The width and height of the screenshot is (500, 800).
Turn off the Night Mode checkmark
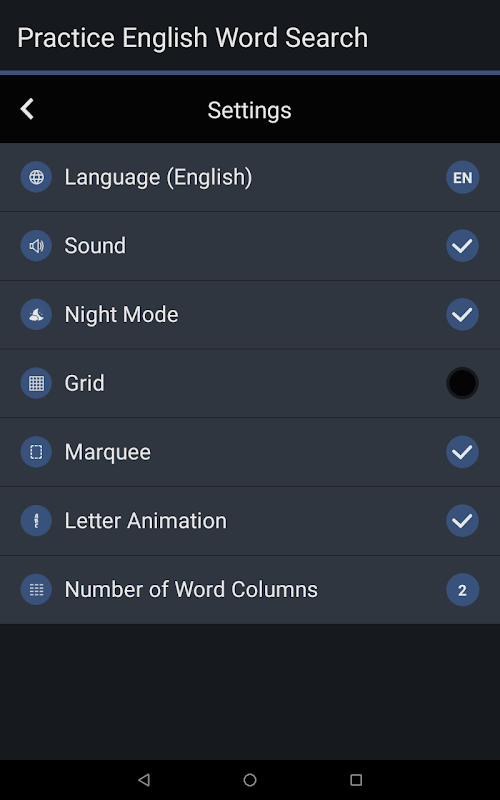coord(462,314)
